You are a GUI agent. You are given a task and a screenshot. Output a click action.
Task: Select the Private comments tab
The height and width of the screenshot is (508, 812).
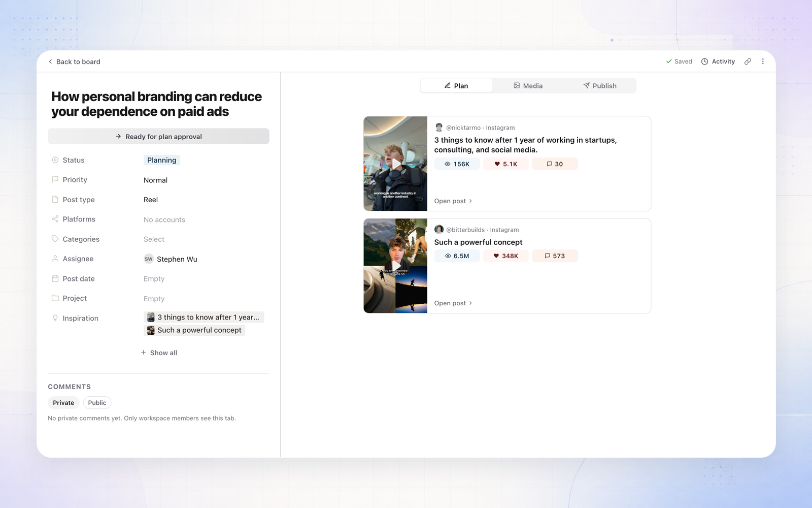point(63,403)
